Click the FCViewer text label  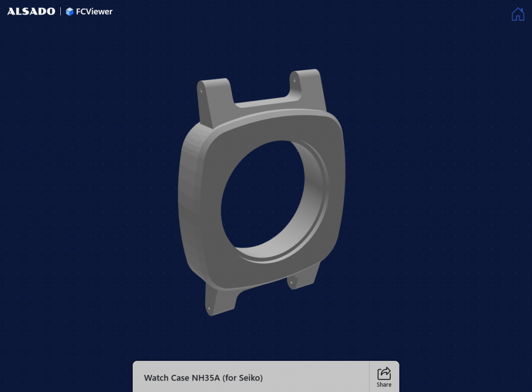(94, 11)
